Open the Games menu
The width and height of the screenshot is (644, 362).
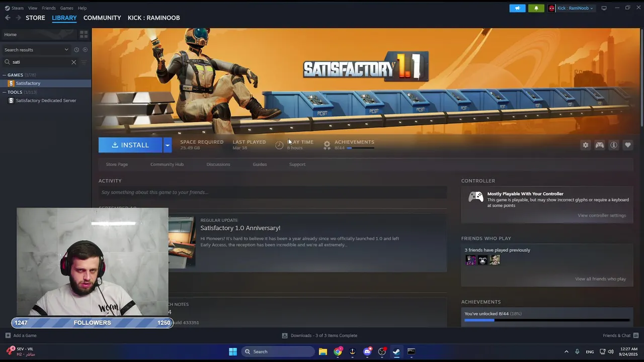click(66, 8)
